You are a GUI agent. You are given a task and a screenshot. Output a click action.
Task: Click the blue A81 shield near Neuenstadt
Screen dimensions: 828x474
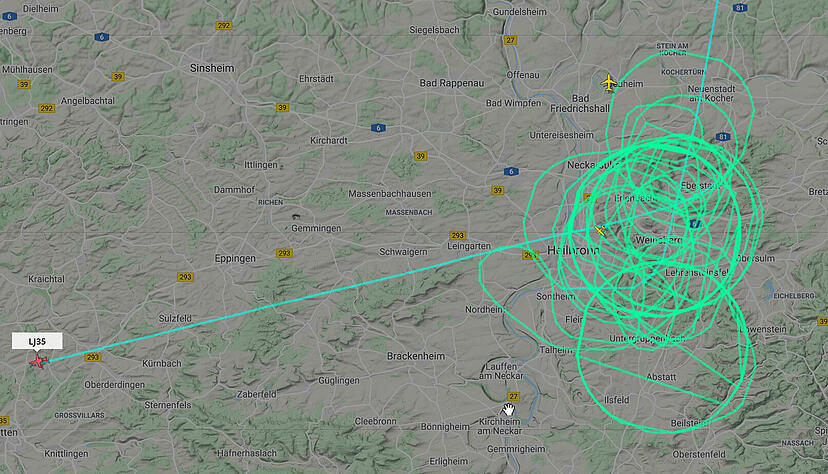coord(723,137)
